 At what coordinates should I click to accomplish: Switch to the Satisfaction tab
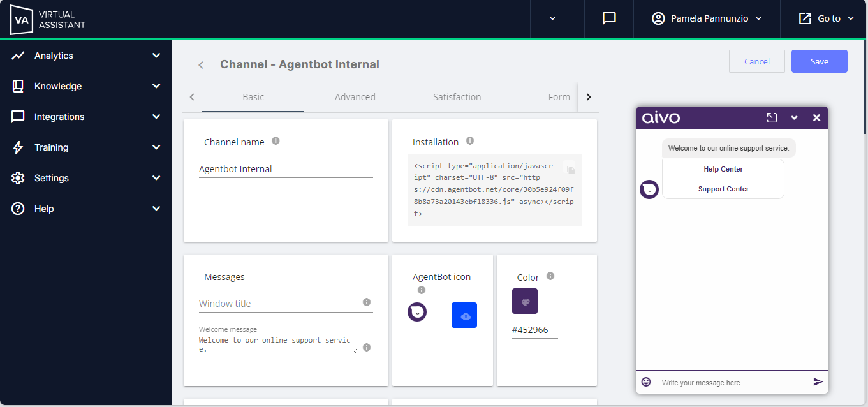(457, 97)
